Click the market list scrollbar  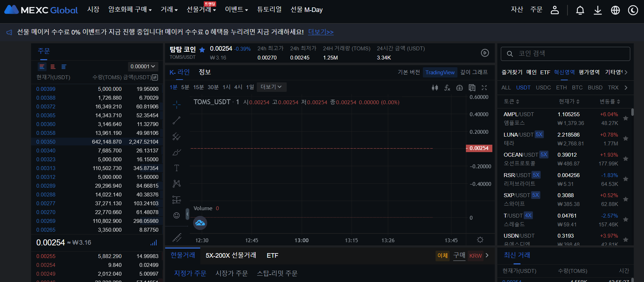click(x=632, y=112)
